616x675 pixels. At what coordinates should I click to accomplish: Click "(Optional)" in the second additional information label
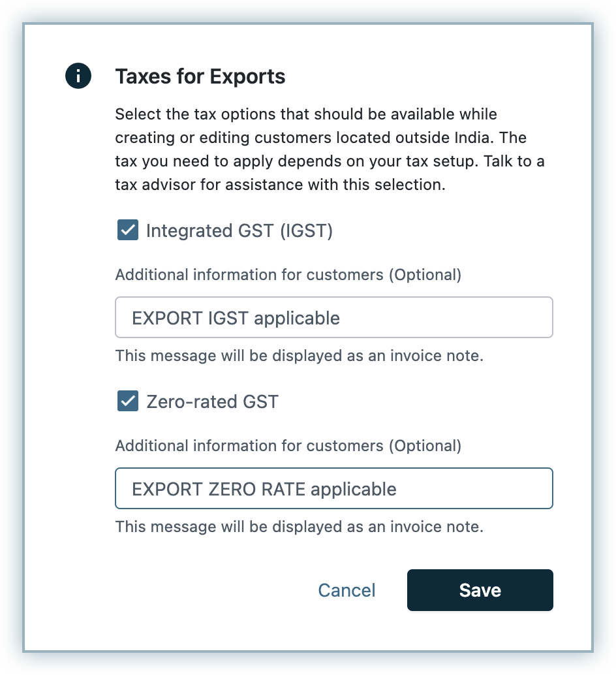425,446
